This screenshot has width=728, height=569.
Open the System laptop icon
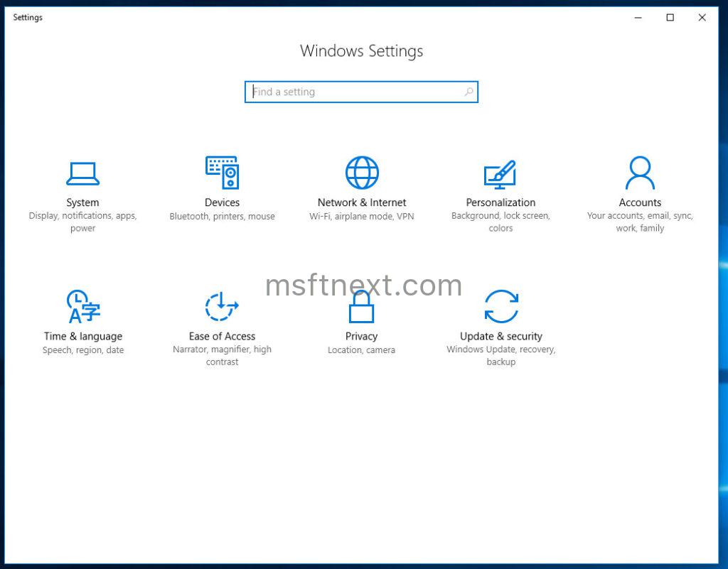coord(82,173)
